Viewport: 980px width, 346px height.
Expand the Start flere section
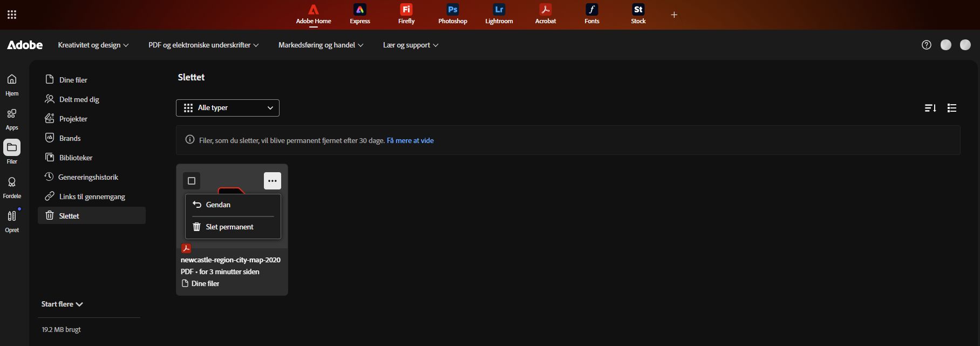(x=62, y=304)
